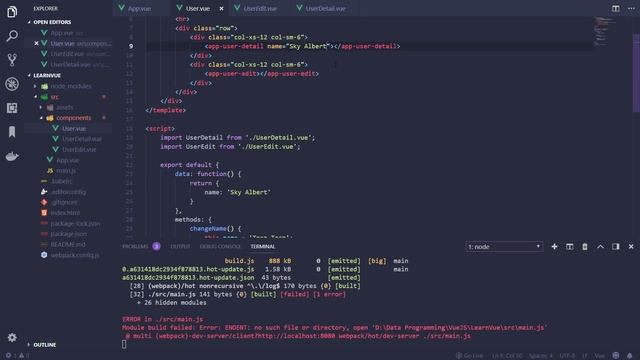Click the feedback smiley in status bar
The width and height of the screenshot is (640, 360).
[616, 356]
